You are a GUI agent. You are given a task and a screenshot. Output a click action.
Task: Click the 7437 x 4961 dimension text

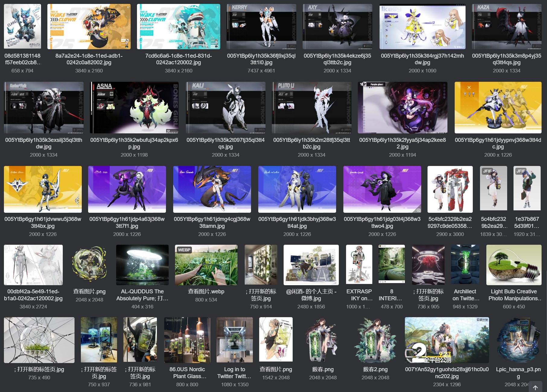[261, 71]
